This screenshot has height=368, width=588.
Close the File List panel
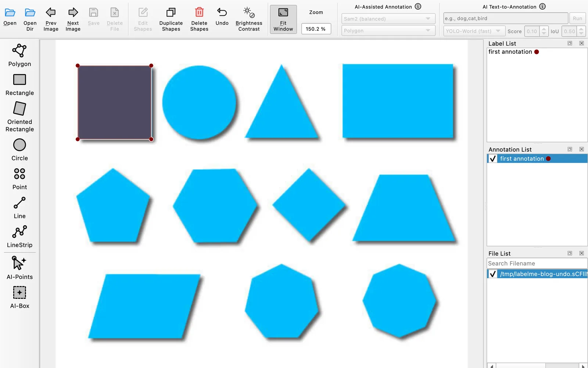[x=581, y=254]
